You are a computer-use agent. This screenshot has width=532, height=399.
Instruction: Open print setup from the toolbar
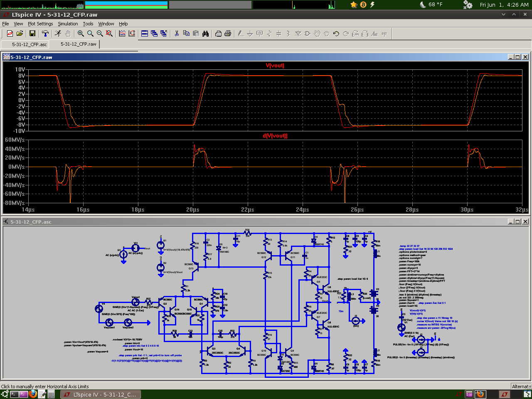click(218, 34)
